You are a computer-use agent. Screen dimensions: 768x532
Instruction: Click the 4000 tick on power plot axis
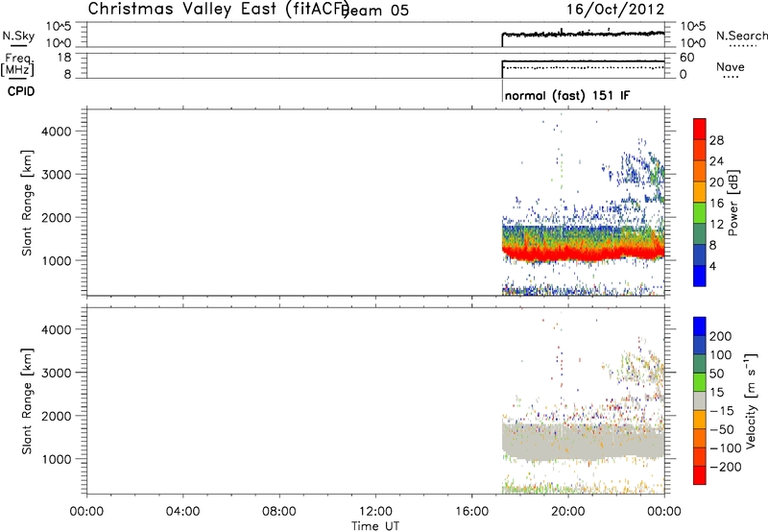(57, 132)
